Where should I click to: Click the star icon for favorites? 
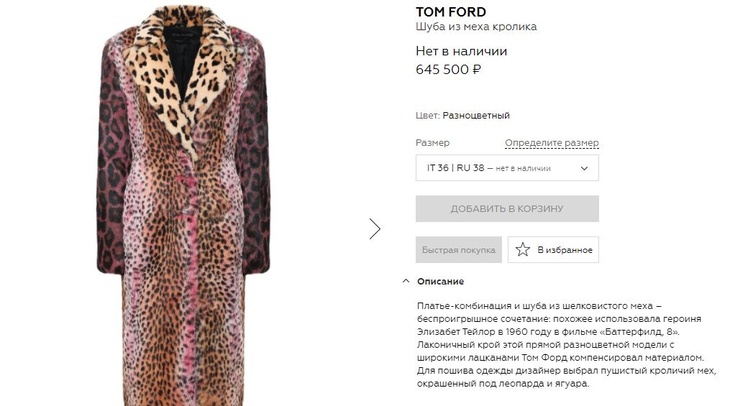click(x=522, y=250)
